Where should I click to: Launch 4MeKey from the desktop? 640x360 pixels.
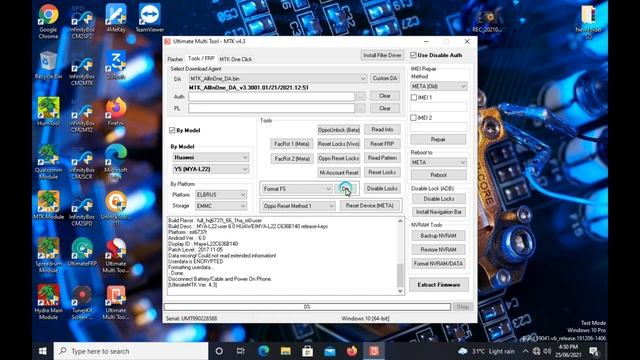coord(116,18)
